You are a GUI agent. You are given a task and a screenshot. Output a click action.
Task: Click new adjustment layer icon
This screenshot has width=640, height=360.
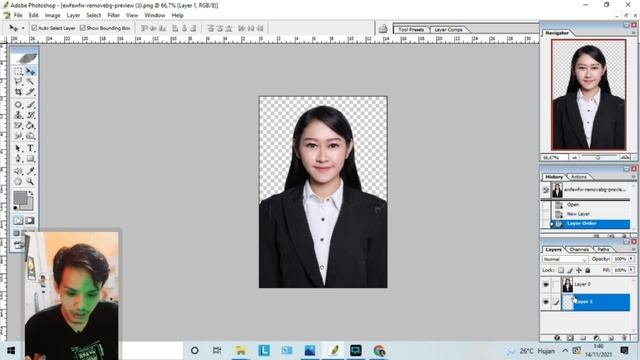click(x=597, y=338)
